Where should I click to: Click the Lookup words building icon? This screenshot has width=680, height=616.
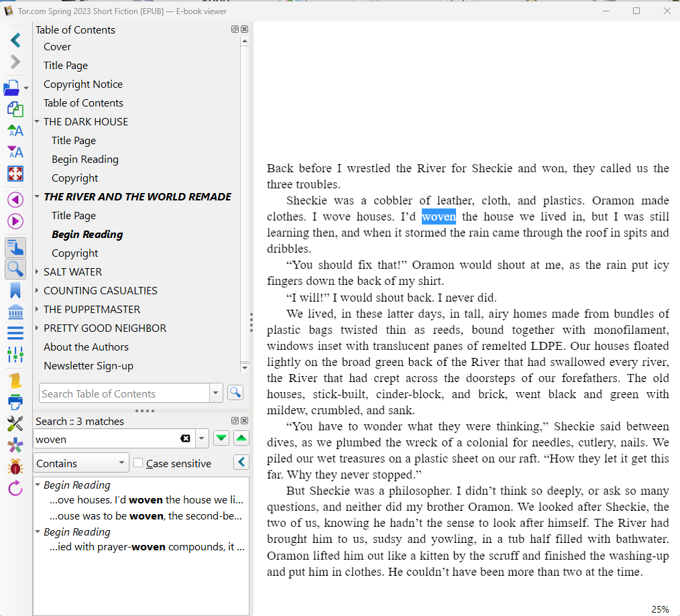click(15, 312)
